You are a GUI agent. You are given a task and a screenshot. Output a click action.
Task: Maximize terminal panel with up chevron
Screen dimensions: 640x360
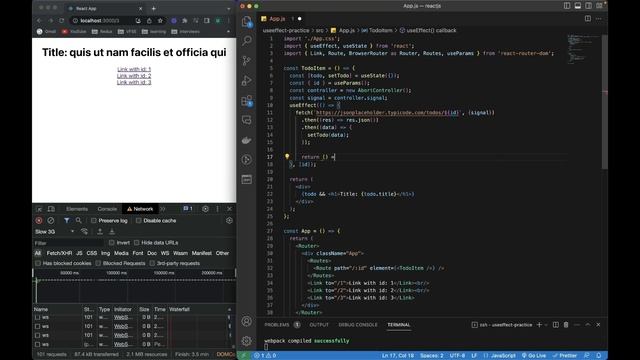(588, 325)
